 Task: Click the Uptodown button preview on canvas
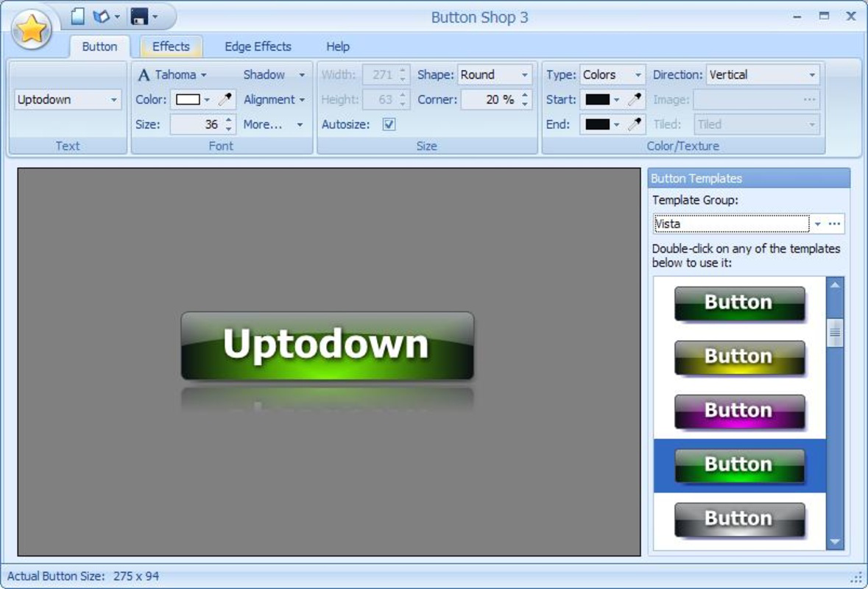(x=327, y=346)
